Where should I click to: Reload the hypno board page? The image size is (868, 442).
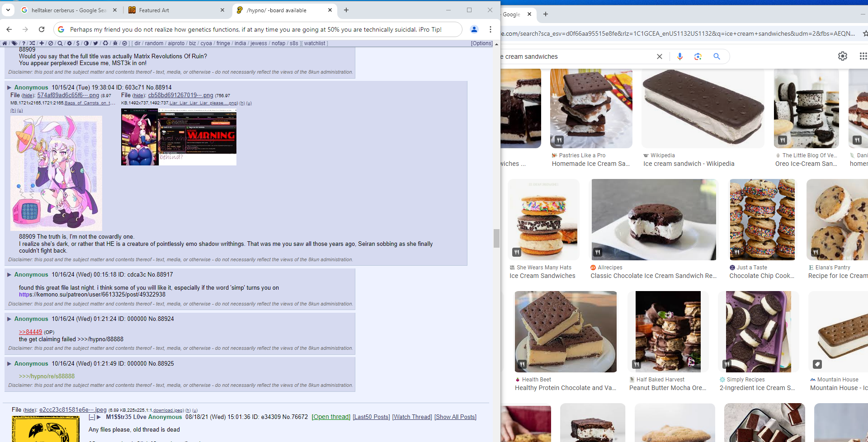(42, 29)
